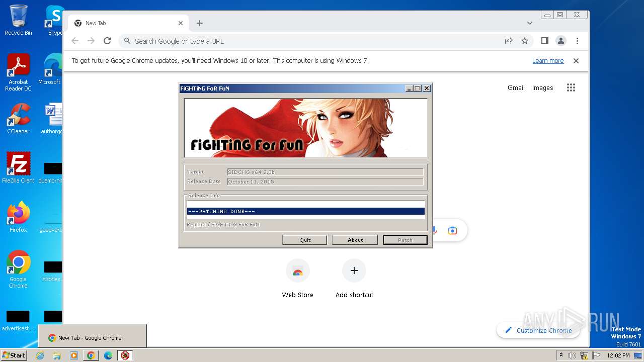Share this page icon in address bar
644x362 pixels.
(509, 41)
